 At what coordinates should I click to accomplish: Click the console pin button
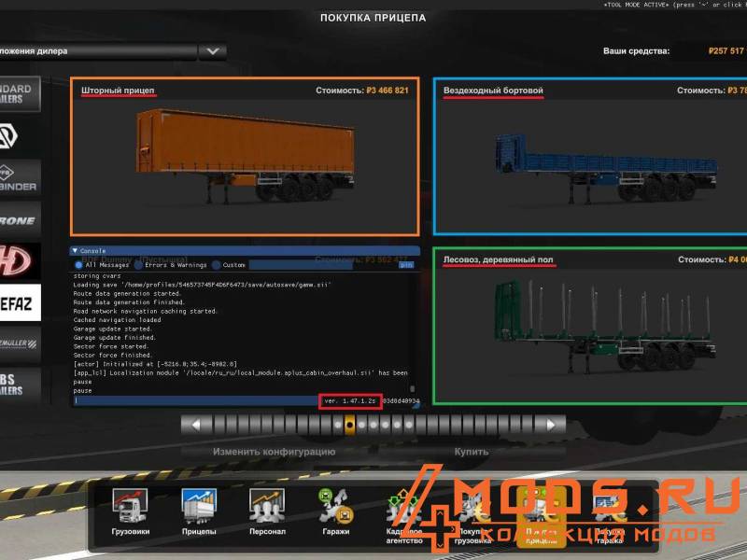click(406, 265)
